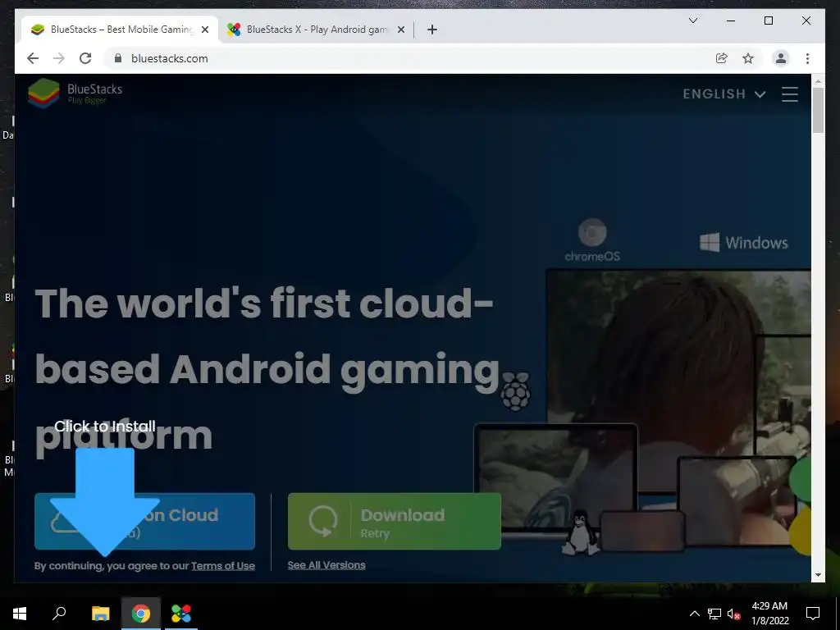Screen dimensions: 840x630
Task: Click the page scrollbar down arrow
Action: click(x=818, y=575)
